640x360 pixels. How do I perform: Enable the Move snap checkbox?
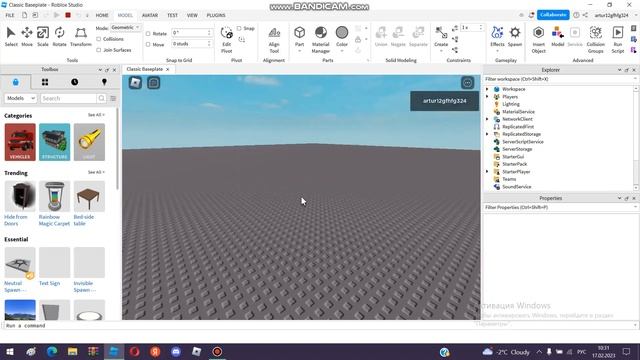coord(148,44)
